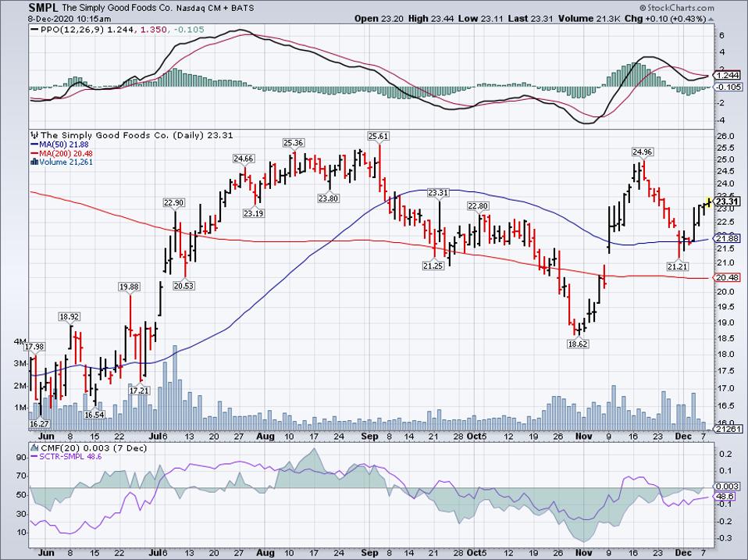Click the 17.21 low price label
The width and height of the screenshot is (748, 560).
[x=139, y=391]
